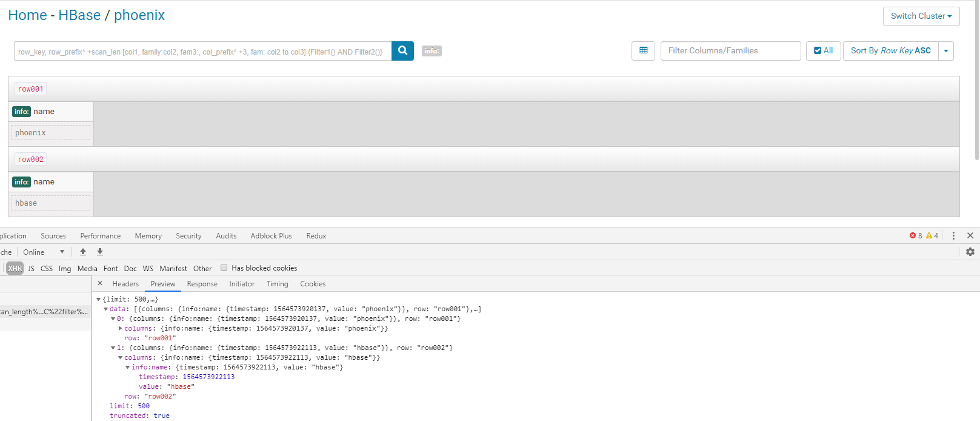Filter requests by Doc
Image resolution: width=980 pixels, height=421 pixels.
(x=130, y=268)
